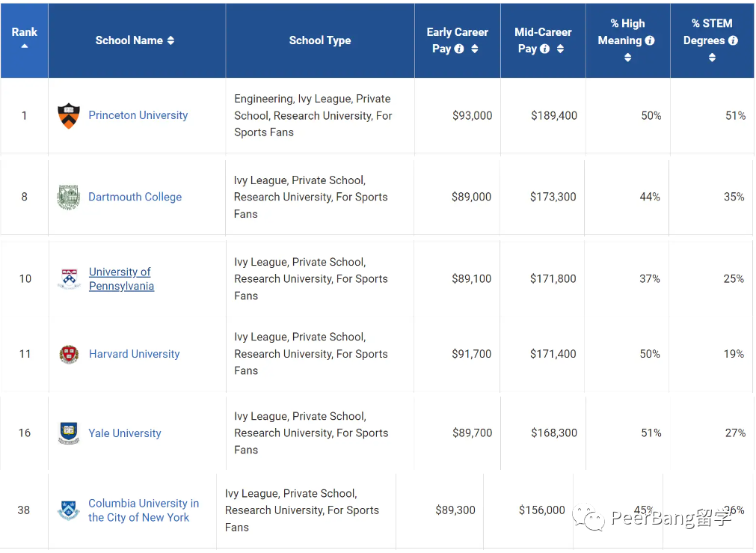The image size is (756, 553).
Task: Click the Columbia University crest logo
Action: 69,510
